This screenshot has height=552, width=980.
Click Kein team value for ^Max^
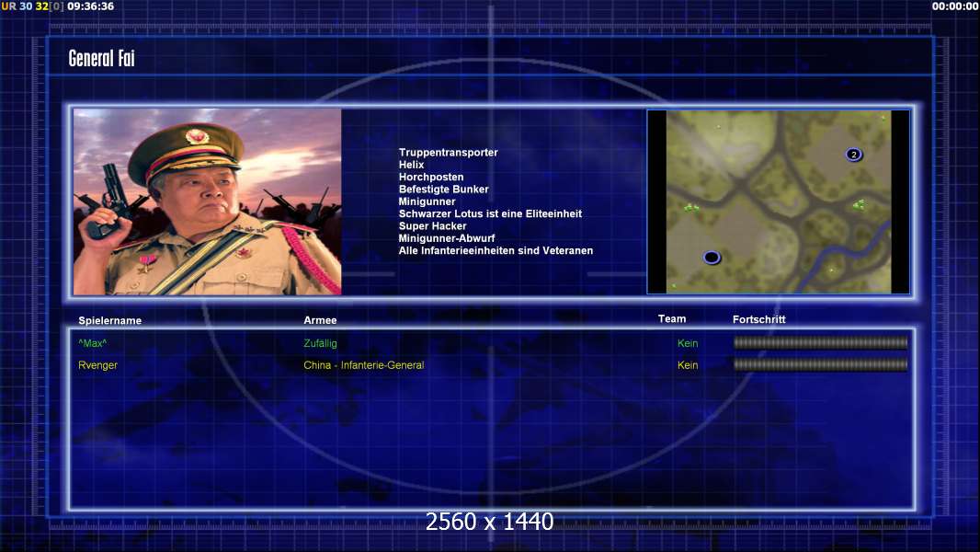(x=688, y=343)
